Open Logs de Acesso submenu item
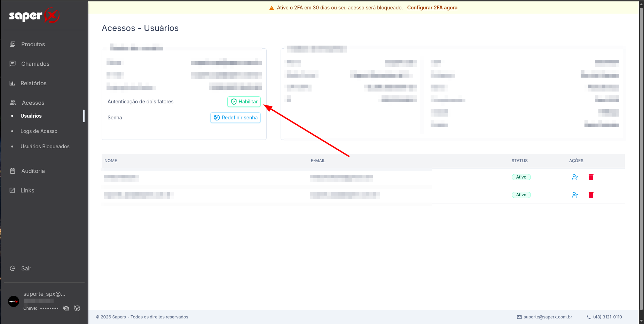The height and width of the screenshot is (324, 644). click(x=39, y=131)
